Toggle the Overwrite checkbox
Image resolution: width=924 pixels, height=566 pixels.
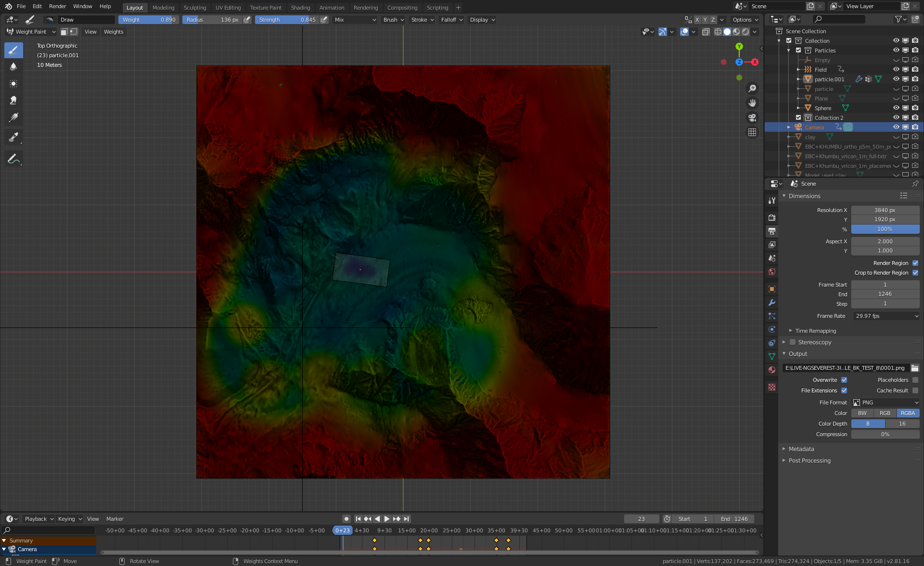pos(844,380)
